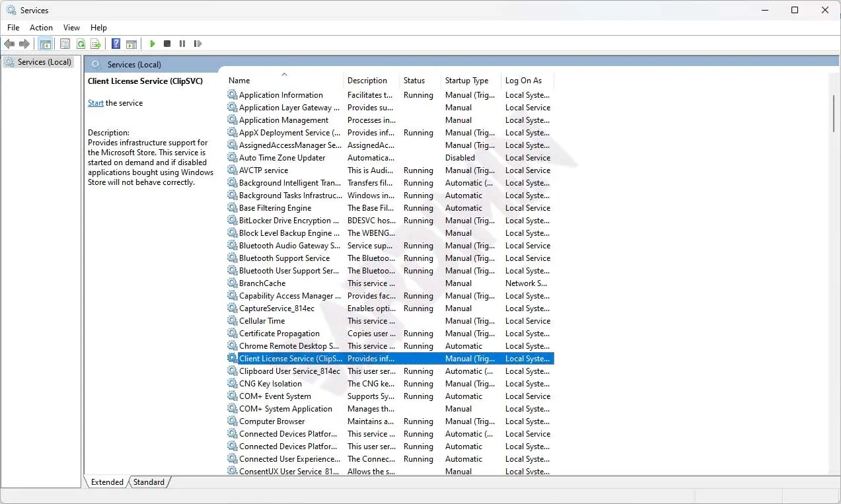Switch to the Standard tab
Image resolution: width=841 pixels, height=504 pixels.
[x=149, y=482]
